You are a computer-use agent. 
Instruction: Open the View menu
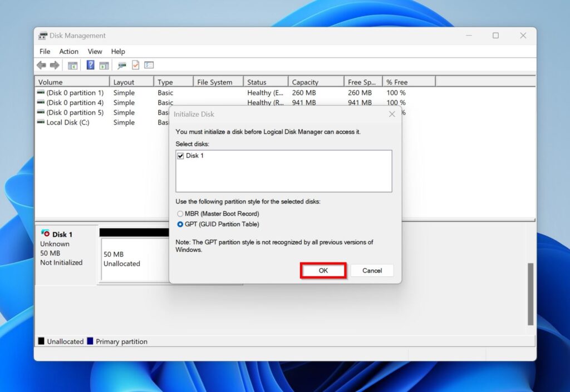tap(95, 52)
